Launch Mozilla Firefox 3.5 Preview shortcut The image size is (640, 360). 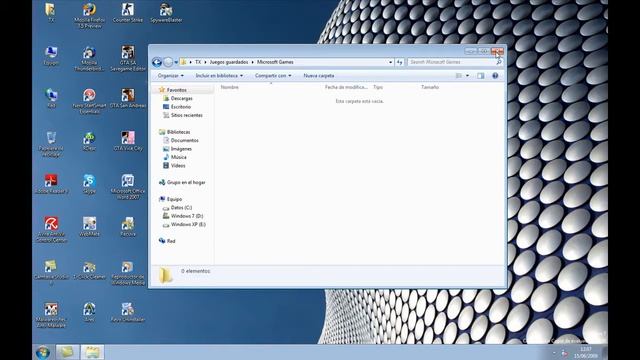click(x=89, y=16)
